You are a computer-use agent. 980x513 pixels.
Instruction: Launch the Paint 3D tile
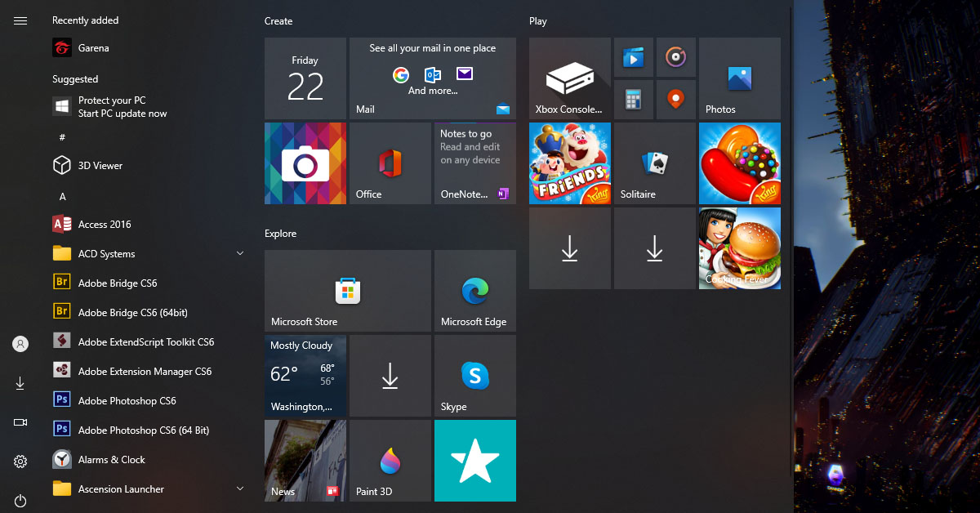click(x=390, y=461)
